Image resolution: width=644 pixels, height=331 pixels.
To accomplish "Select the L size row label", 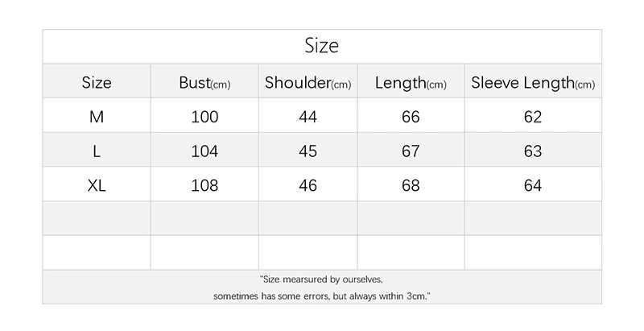I will tap(97, 151).
